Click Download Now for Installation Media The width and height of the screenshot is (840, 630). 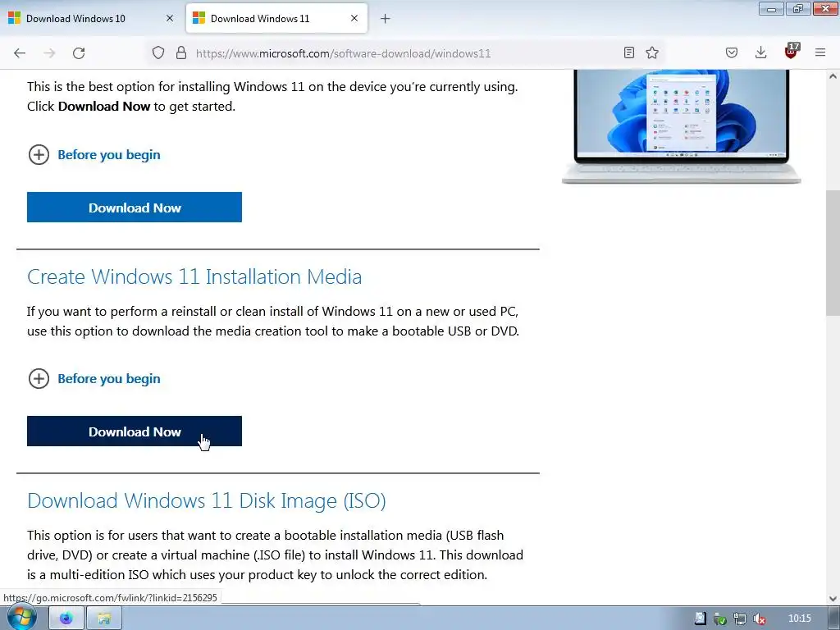coord(135,431)
